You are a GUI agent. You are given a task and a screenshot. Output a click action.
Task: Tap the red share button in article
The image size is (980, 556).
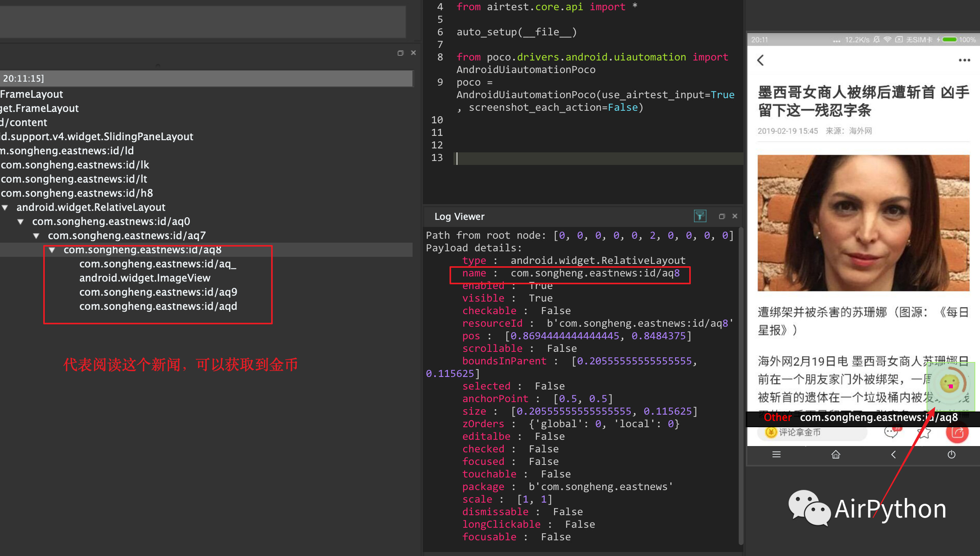click(x=957, y=433)
